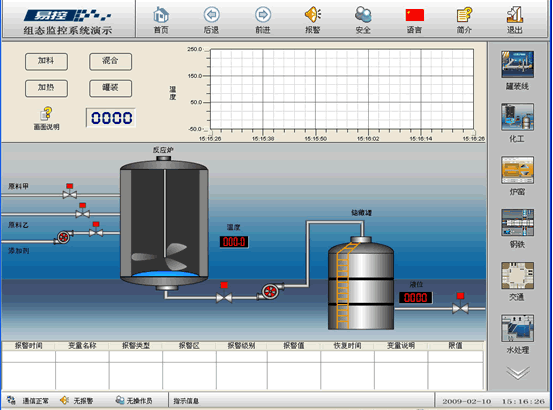Click the 加热 heating button
This screenshot has width=553, height=410.
(46, 88)
